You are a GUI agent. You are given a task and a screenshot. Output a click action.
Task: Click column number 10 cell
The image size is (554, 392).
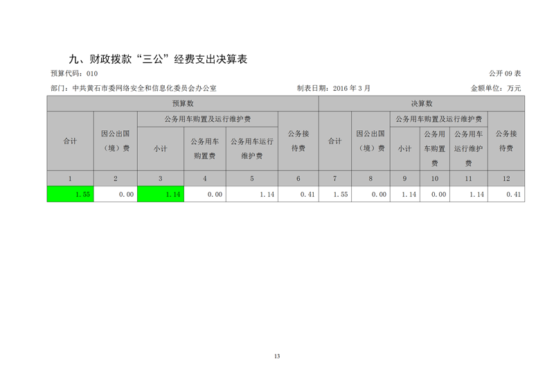tap(435, 179)
